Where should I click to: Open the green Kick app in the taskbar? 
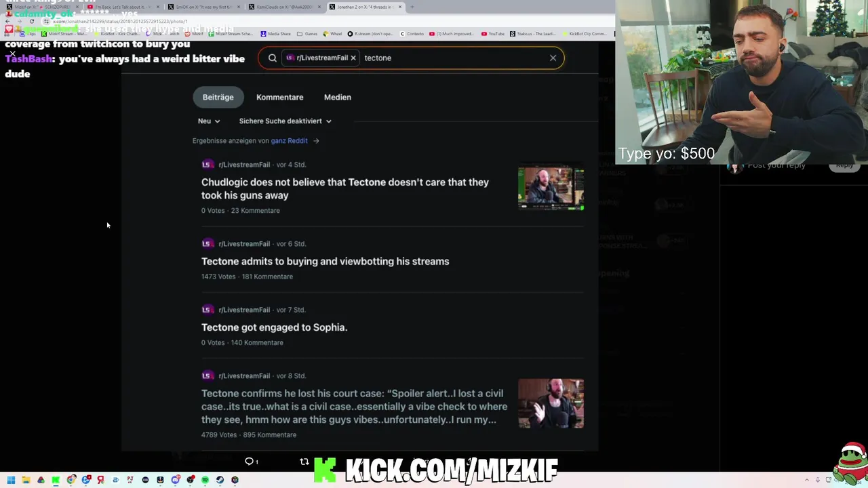[56, 480]
